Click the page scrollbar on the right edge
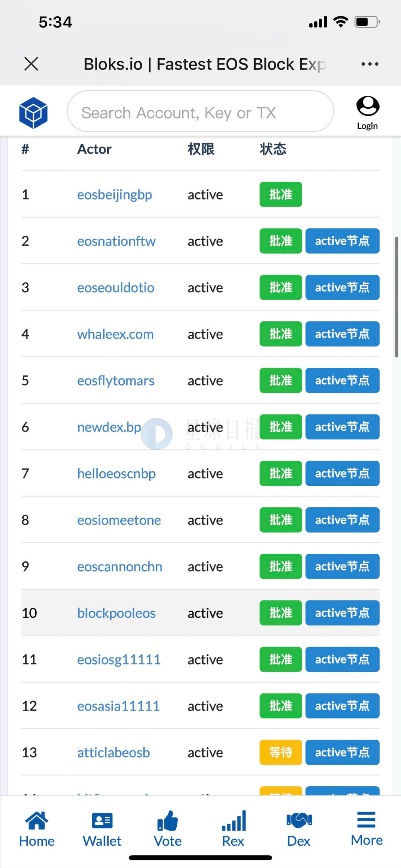Image resolution: width=401 pixels, height=868 pixels. [397, 297]
